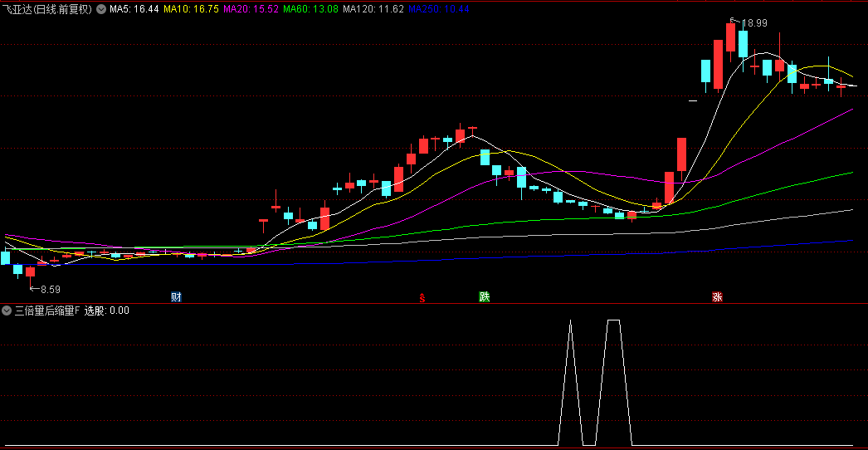Screen dimensions: 868x450
Task: Click the 飞亚达 (日线.前复权) chart title
Action: [47, 9]
